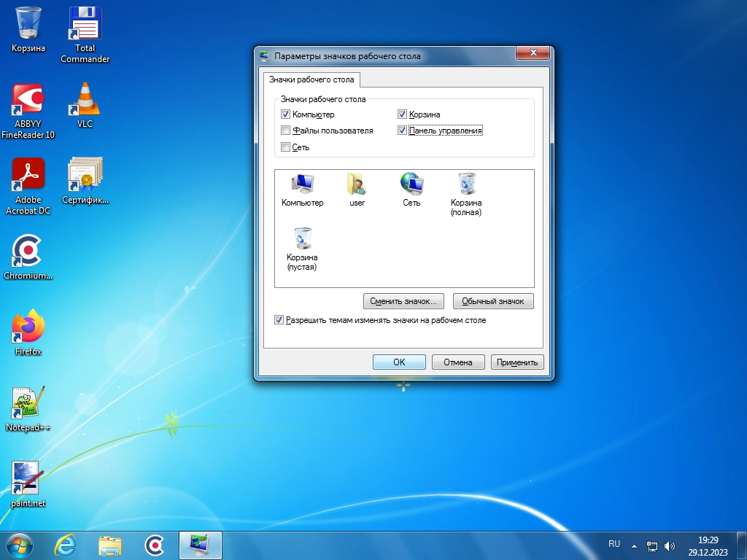
Task: Launch Chromium from the taskbar
Action: (x=155, y=545)
